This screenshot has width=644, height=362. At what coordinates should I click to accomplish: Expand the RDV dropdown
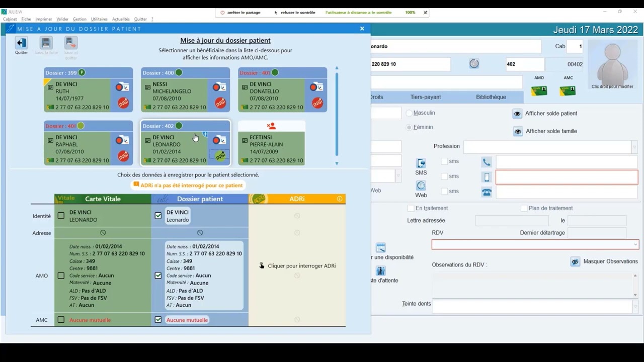click(x=635, y=245)
